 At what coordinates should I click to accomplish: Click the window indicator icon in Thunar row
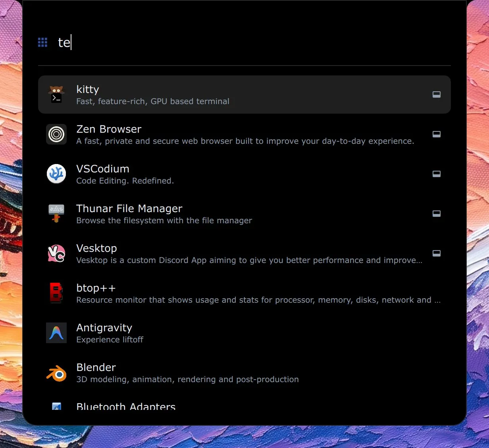(x=437, y=214)
